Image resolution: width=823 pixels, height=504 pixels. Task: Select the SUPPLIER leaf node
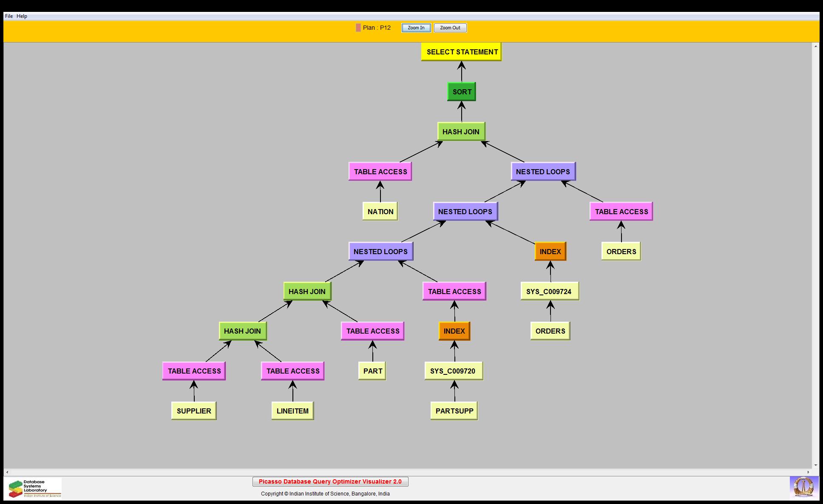coord(194,411)
